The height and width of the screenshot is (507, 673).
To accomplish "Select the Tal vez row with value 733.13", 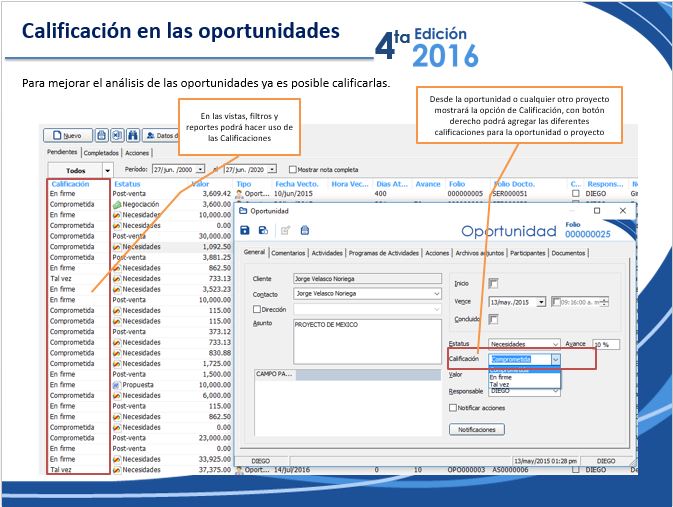I will (140, 279).
